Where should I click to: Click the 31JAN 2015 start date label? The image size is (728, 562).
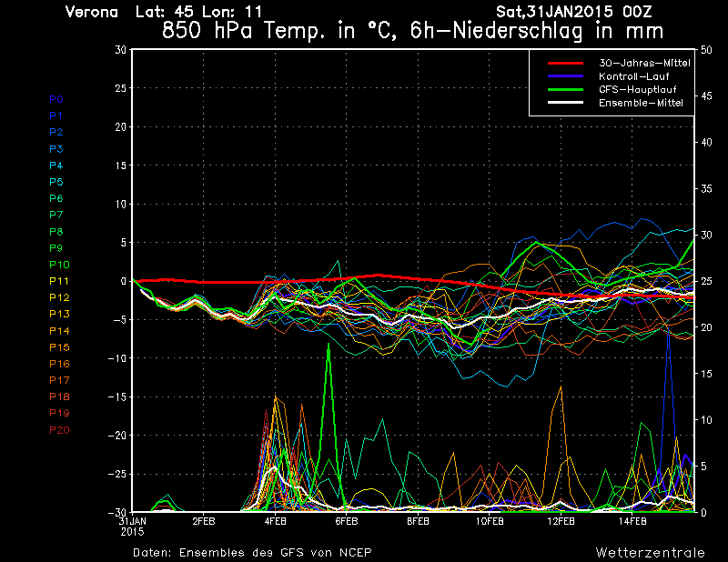[132, 526]
